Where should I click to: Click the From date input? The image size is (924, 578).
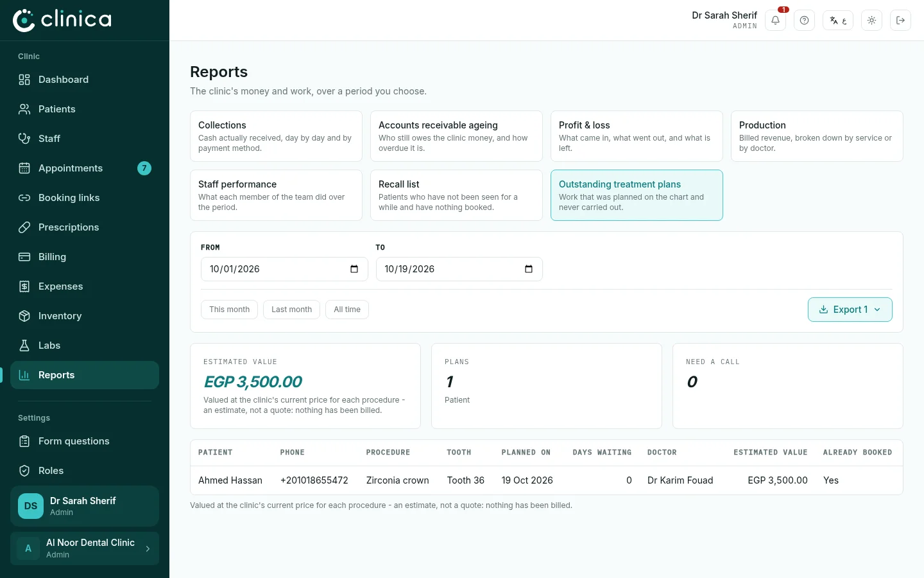tap(284, 269)
